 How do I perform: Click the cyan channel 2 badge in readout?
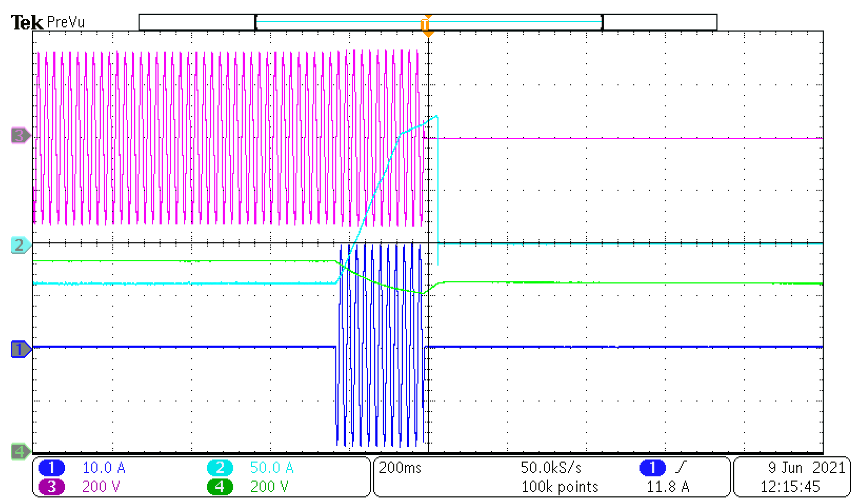220,468
